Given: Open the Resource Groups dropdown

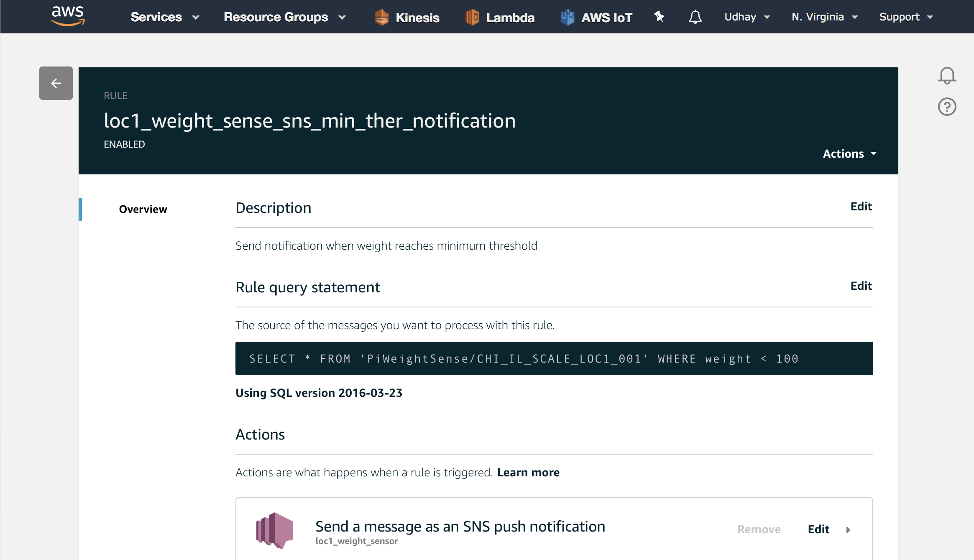Looking at the screenshot, I should coord(284,17).
